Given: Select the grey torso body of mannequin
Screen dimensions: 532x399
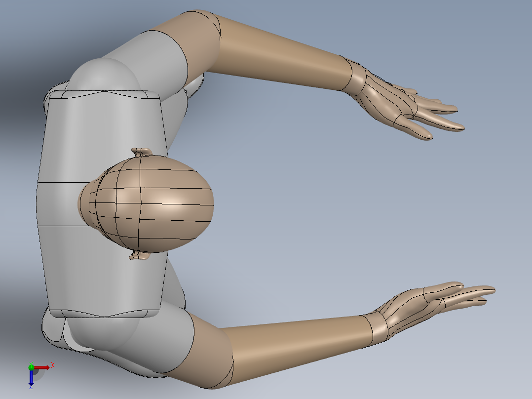Looking at the screenshot, I should coord(102,204).
